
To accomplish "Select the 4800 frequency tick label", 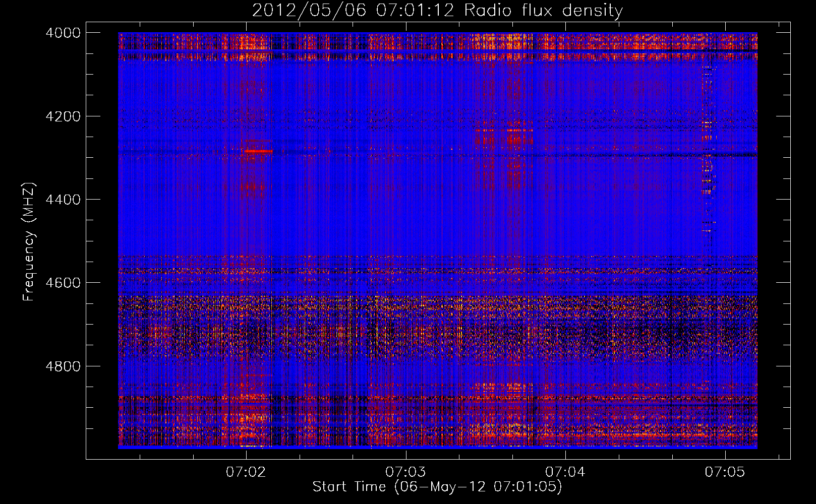I will 63,366.
